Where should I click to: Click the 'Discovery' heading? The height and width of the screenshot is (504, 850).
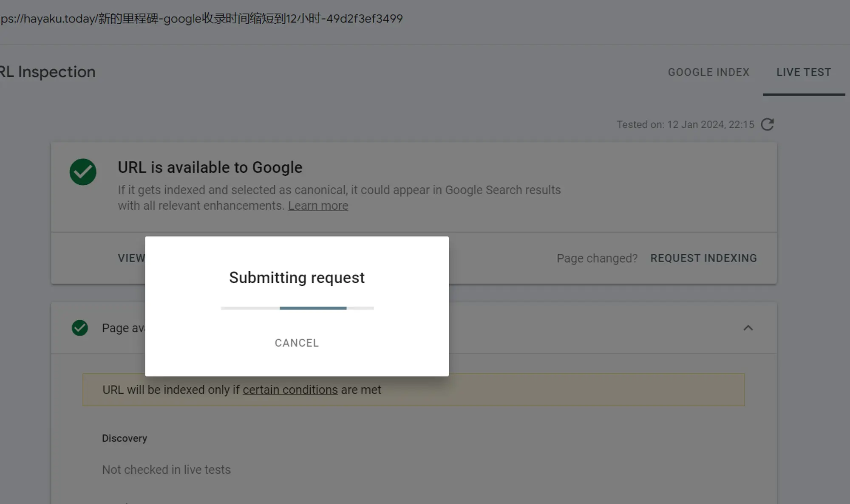coord(125,438)
